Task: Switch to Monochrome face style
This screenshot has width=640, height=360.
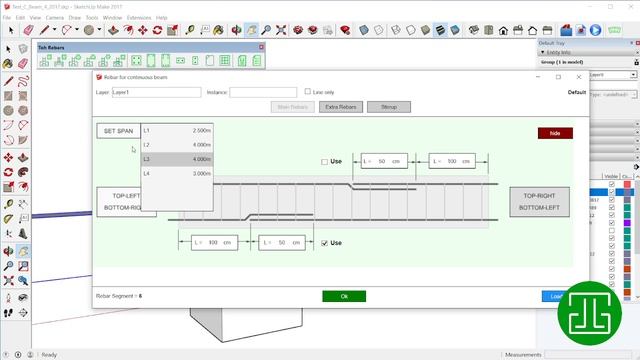Action: coord(455,30)
